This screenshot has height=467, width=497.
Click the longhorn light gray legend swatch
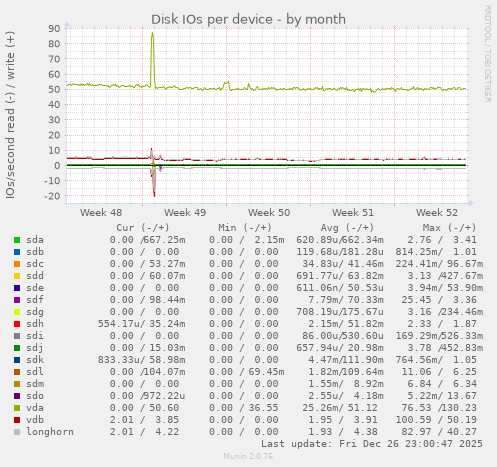[17, 432]
